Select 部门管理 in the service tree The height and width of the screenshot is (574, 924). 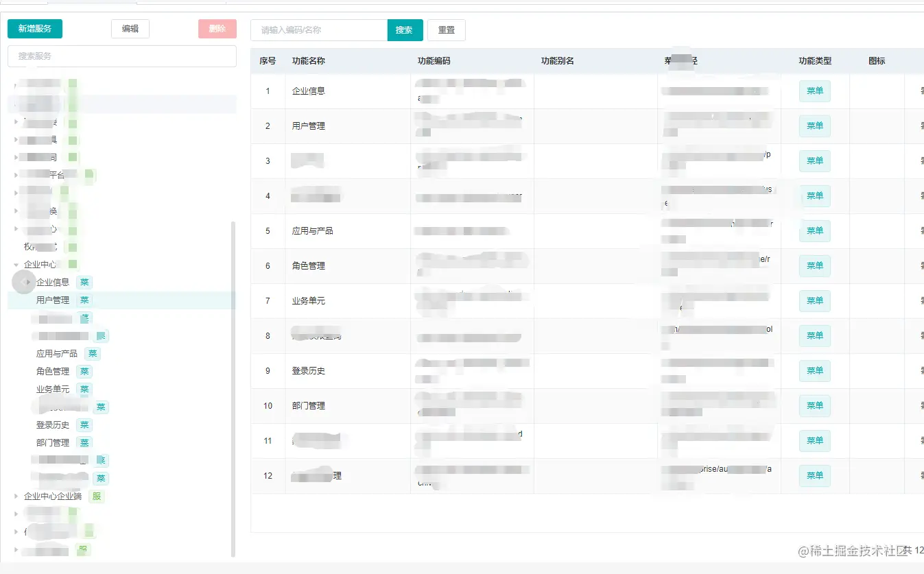(x=53, y=443)
